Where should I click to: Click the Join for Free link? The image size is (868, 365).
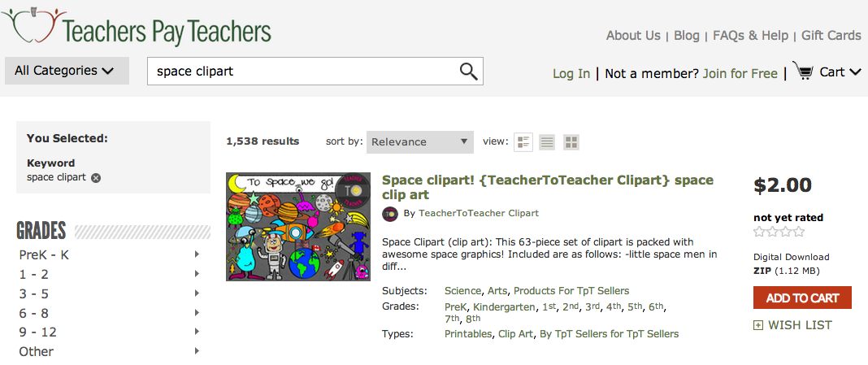tap(740, 73)
